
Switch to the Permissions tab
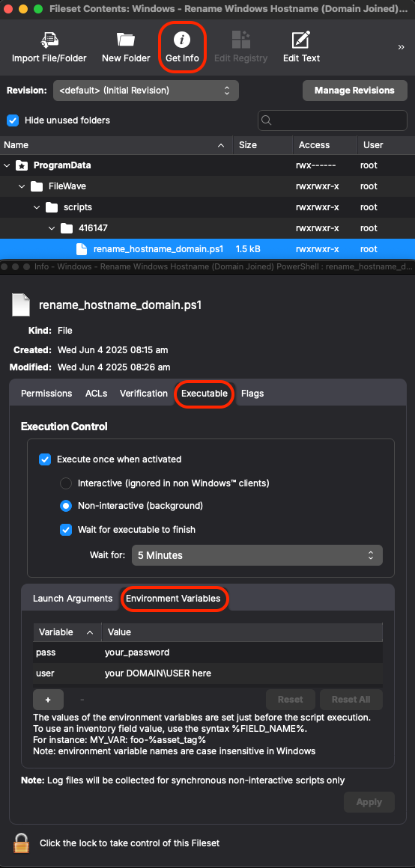tap(46, 394)
